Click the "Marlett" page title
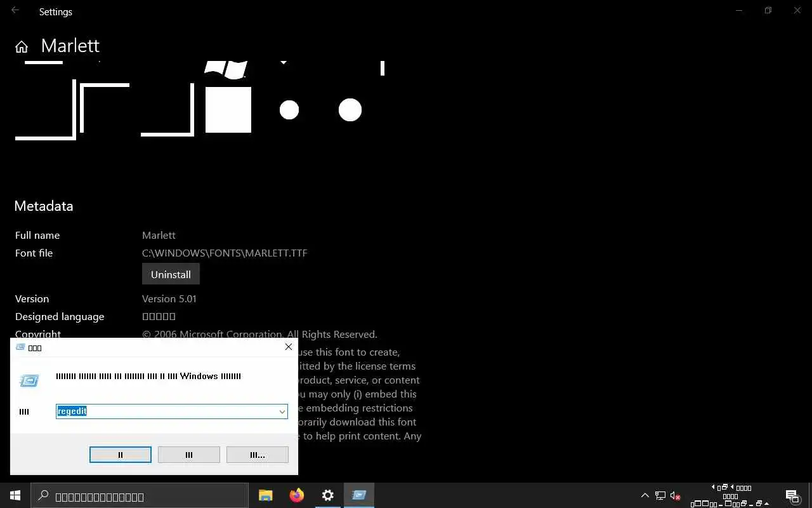Viewport: 812px width, 508px height. point(70,46)
